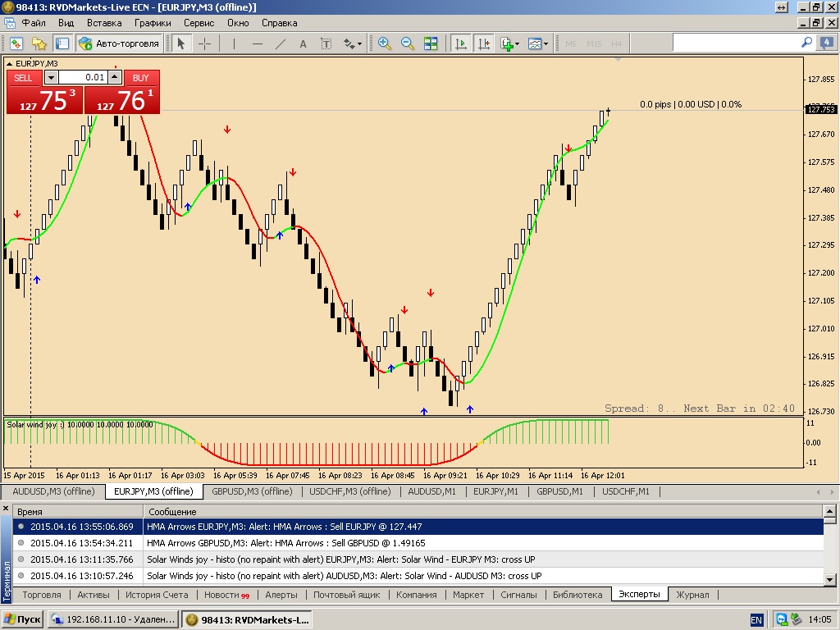Open the Справка menu
The image size is (840, 630).
pos(279,23)
